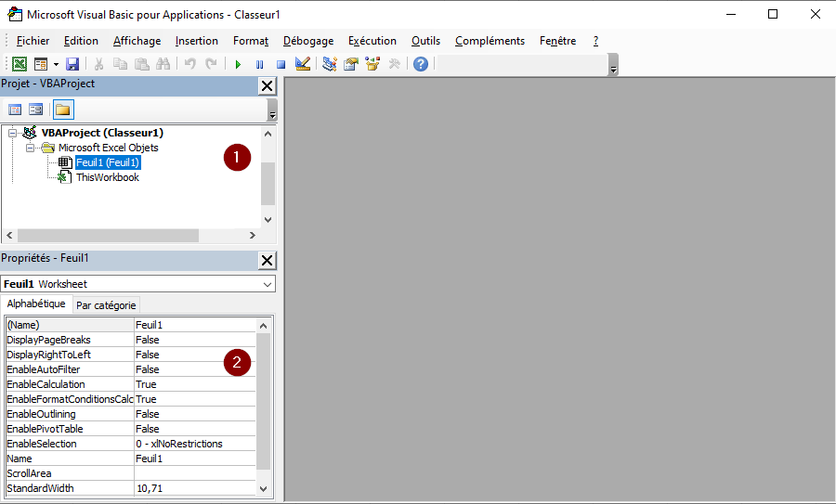Switch to Alphabétique tab
Image resolution: width=836 pixels, height=504 pixels.
pos(36,304)
